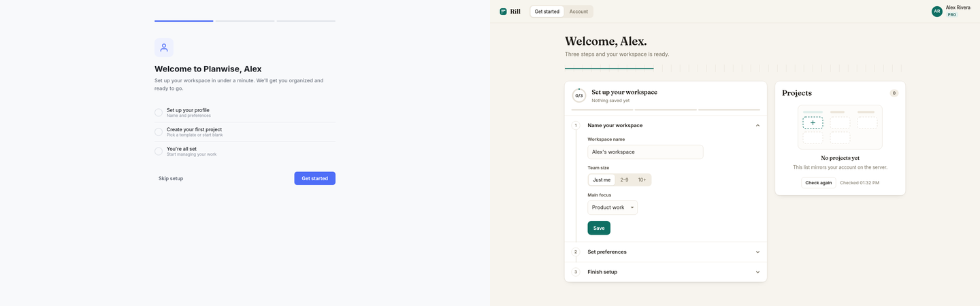Image resolution: width=980 pixels, height=306 pixels.
Task: Click the 0/3 progress ring
Action: [x=579, y=95]
